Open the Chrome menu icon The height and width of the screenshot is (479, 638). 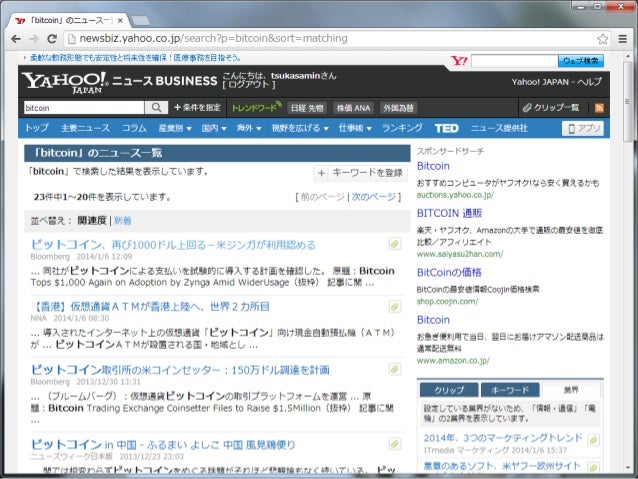(623, 39)
